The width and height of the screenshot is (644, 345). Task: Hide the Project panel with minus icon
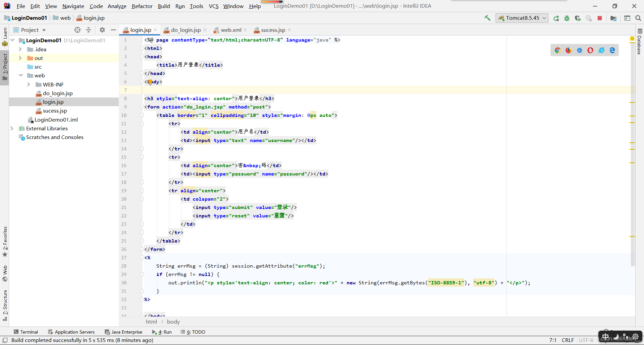tap(113, 30)
